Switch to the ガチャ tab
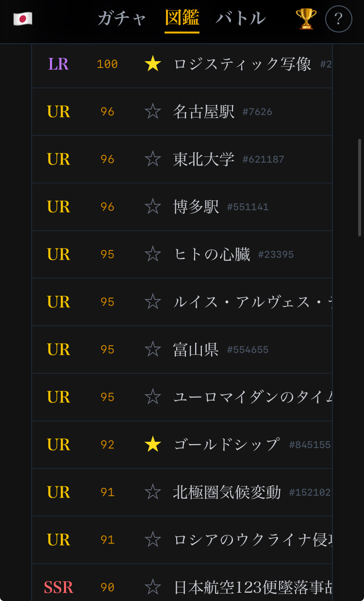Image resolution: width=364 pixels, height=601 pixels. pos(122,18)
